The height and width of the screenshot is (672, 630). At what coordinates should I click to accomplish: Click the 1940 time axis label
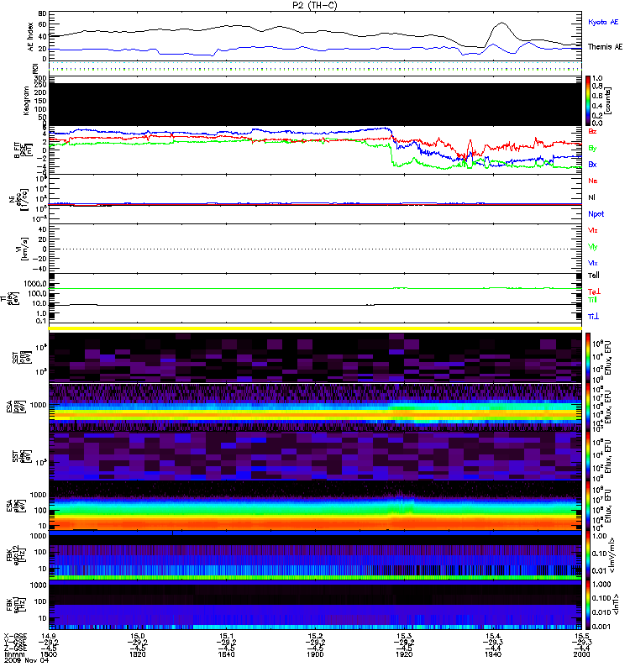[493, 654]
